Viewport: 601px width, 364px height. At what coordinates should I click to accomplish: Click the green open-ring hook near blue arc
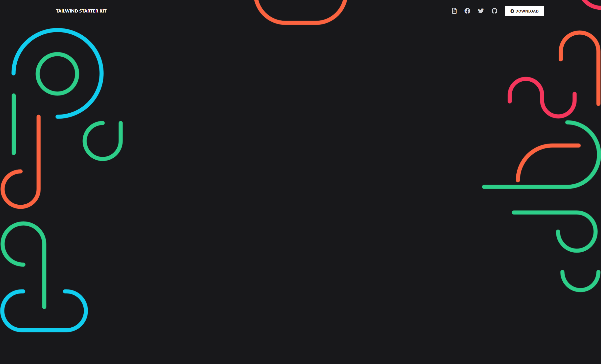point(103,141)
